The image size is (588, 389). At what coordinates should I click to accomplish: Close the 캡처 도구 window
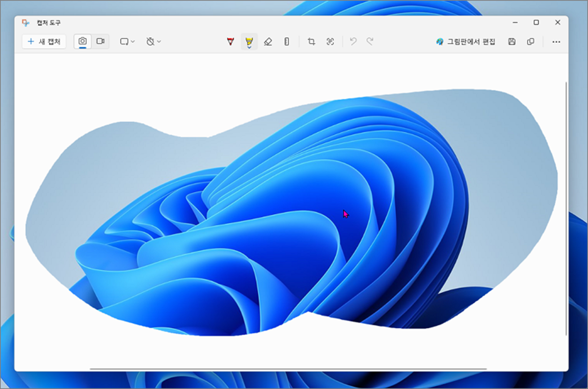click(557, 23)
